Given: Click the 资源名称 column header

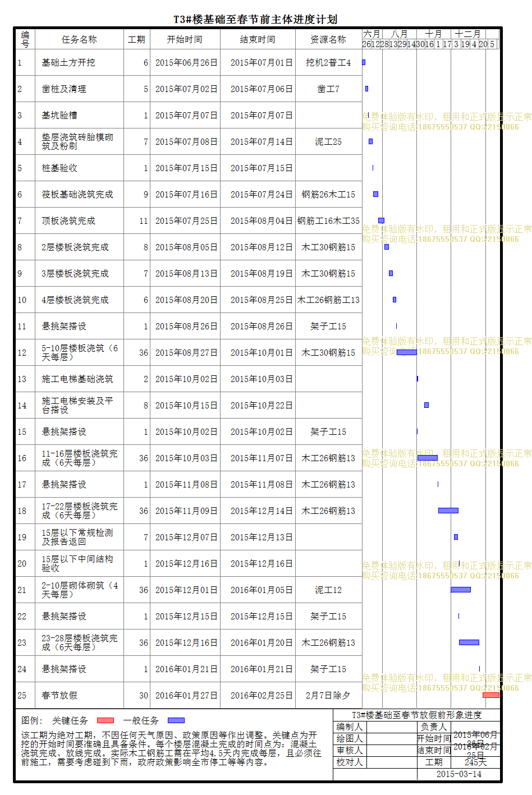Looking at the screenshot, I should [328, 39].
